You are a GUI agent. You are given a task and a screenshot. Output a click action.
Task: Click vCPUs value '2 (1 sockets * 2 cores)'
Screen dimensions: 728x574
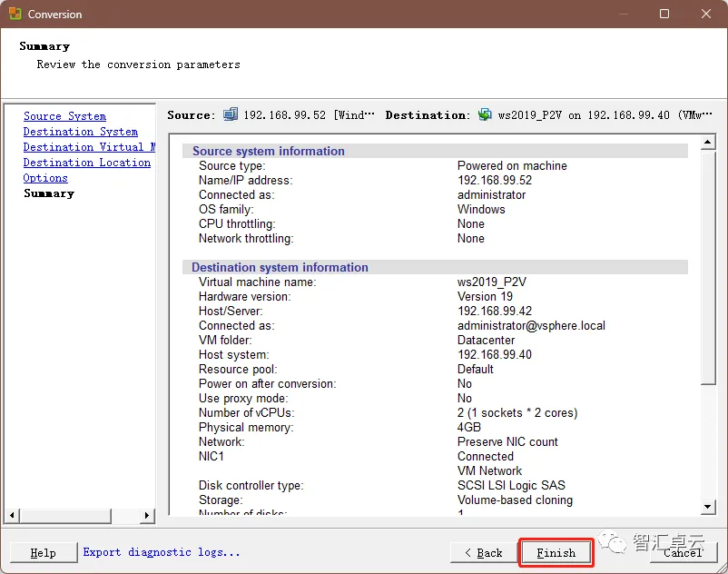[x=517, y=412]
